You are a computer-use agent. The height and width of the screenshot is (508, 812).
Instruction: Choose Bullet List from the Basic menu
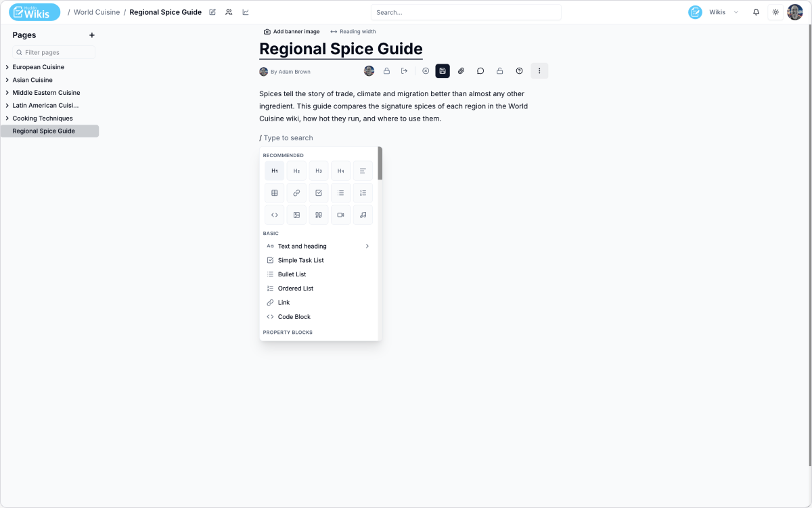[319, 274]
